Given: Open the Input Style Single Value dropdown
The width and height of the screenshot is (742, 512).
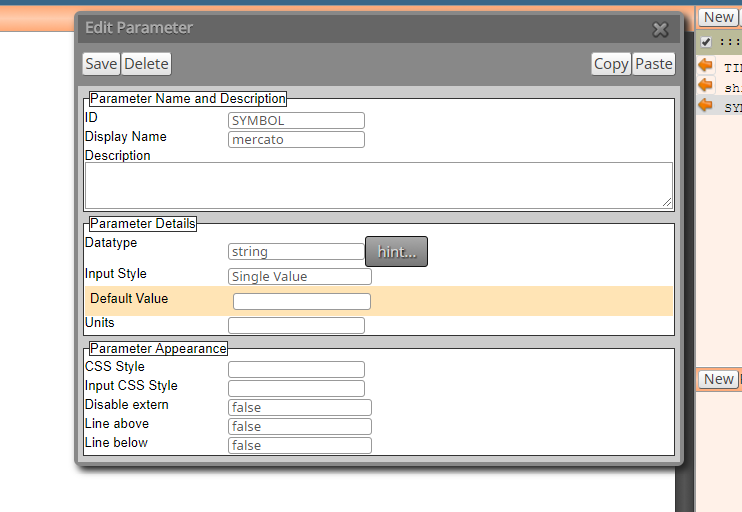Looking at the screenshot, I should tap(300, 277).
